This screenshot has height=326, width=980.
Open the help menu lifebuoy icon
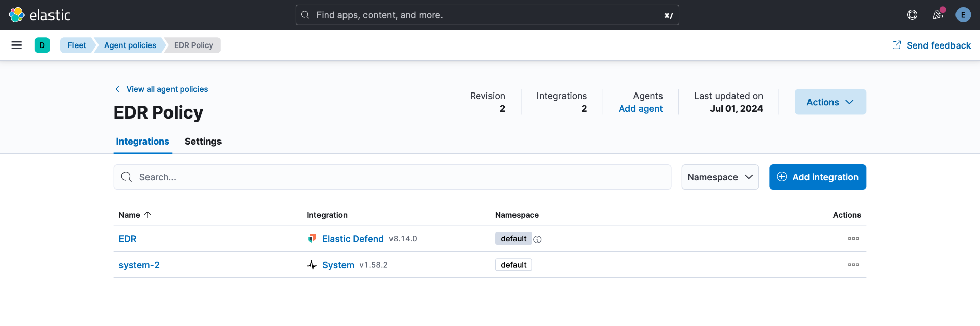(x=912, y=15)
